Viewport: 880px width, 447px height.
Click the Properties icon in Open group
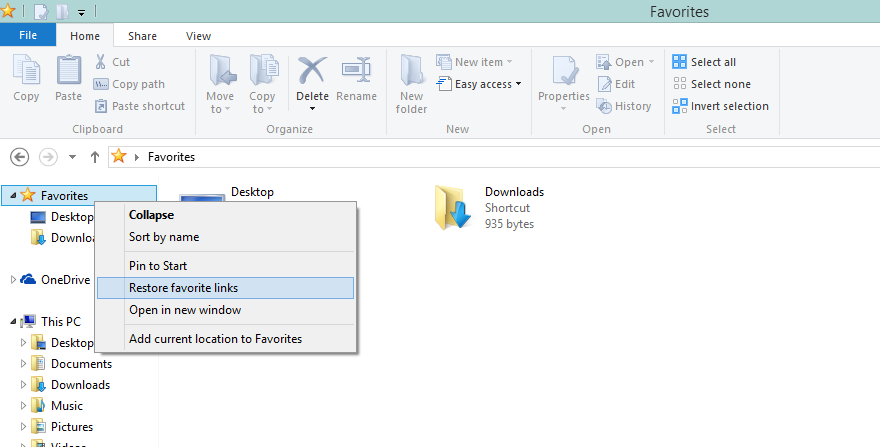pyautogui.click(x=563, y=71)
